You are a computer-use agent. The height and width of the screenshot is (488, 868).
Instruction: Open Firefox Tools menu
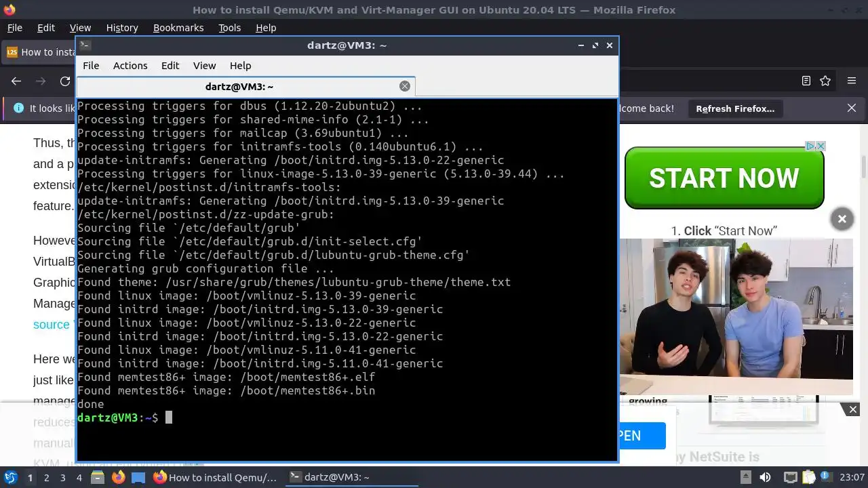point(229,28)
